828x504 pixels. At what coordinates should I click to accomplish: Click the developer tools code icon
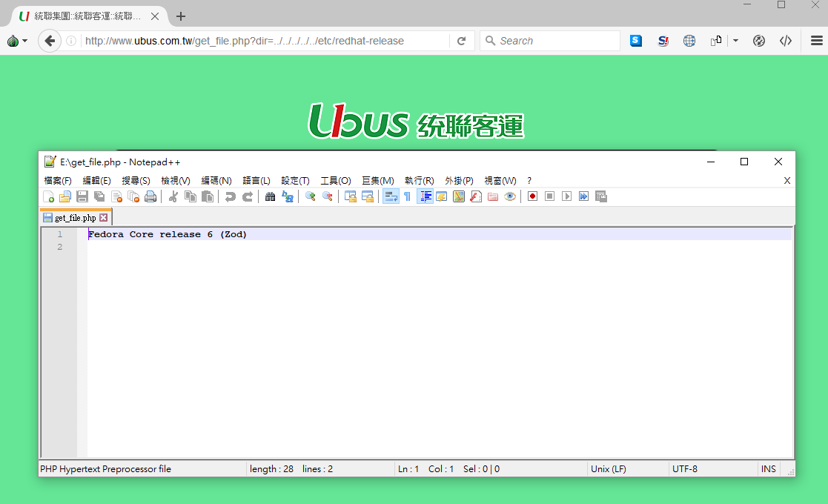click(x=786, y=41)
